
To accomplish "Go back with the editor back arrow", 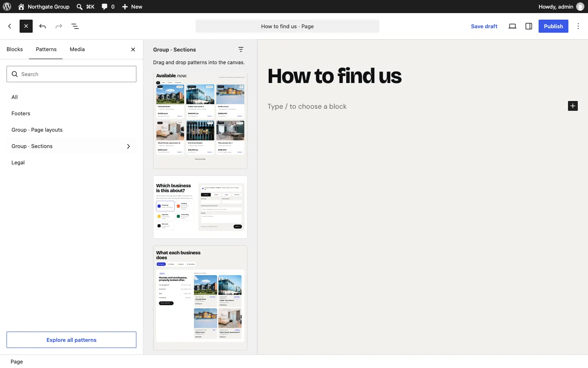I will 10,26.
